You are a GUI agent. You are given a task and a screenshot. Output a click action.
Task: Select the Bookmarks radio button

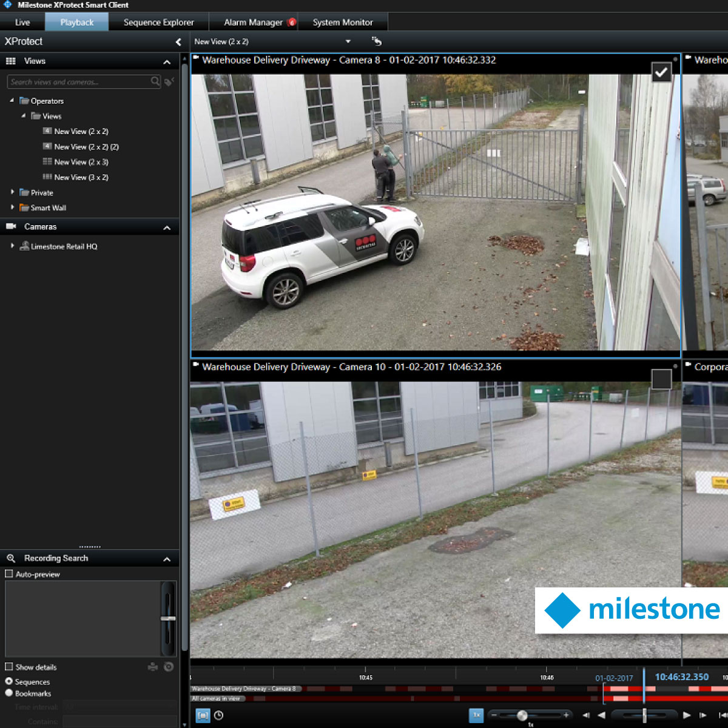pyautogui.click(x=9, y=693)
